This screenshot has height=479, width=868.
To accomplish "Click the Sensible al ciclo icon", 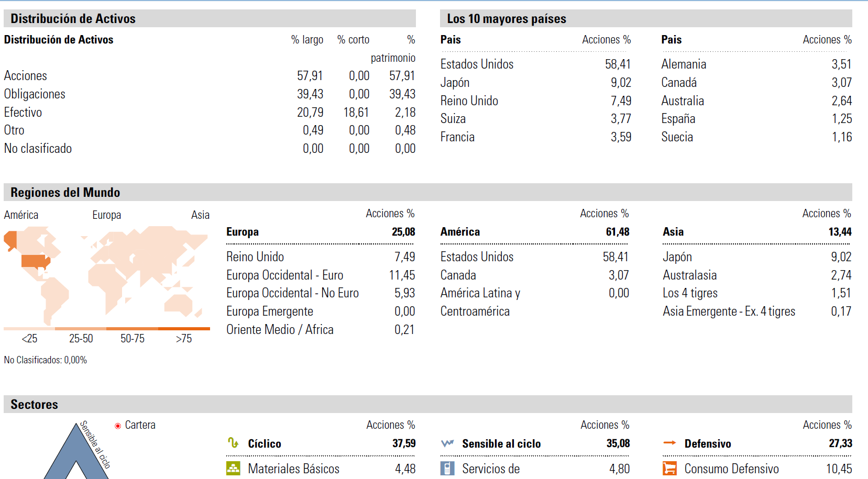I will [447, 443].
